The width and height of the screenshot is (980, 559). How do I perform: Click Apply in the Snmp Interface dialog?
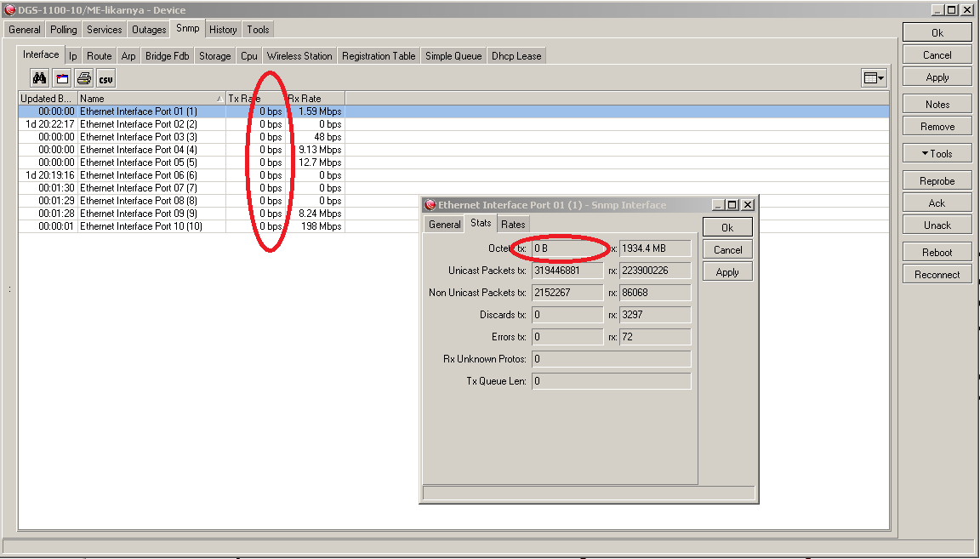pos(727,272)
